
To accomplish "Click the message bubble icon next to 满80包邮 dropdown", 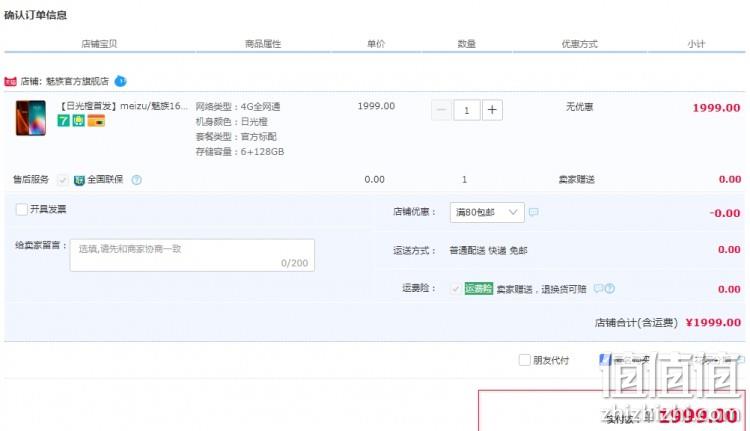I will (x=534, y=212).
